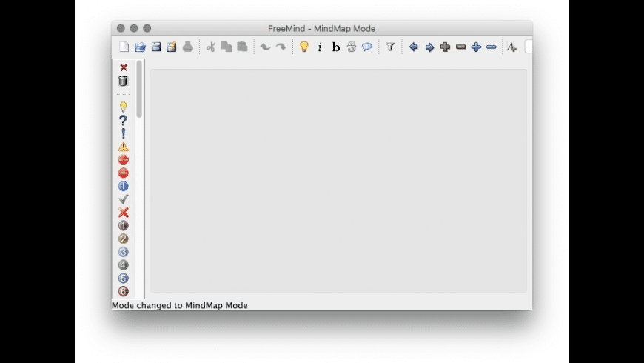This screenshot has width=644, height=363.
Task: Click the gray minus toolbar icon
Action: (461, 47)
